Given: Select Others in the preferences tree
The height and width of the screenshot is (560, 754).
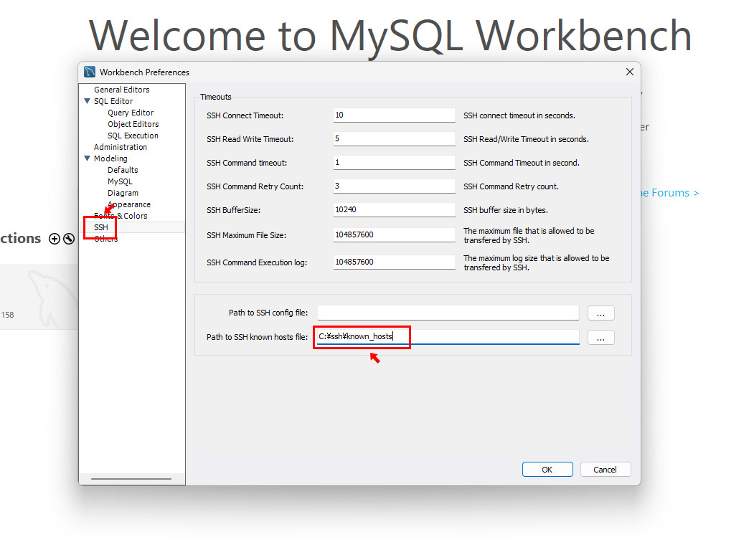Looking at the screenshot, I should [105, 239].
